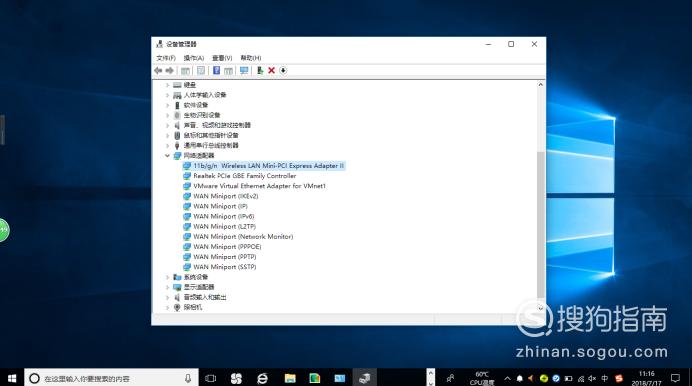This screenshot has height=386, width=692.
Task: Select VMware Virtual Ethernet Adapter for VMnet1
Action: pyautogui.click(x=260, y=186)
